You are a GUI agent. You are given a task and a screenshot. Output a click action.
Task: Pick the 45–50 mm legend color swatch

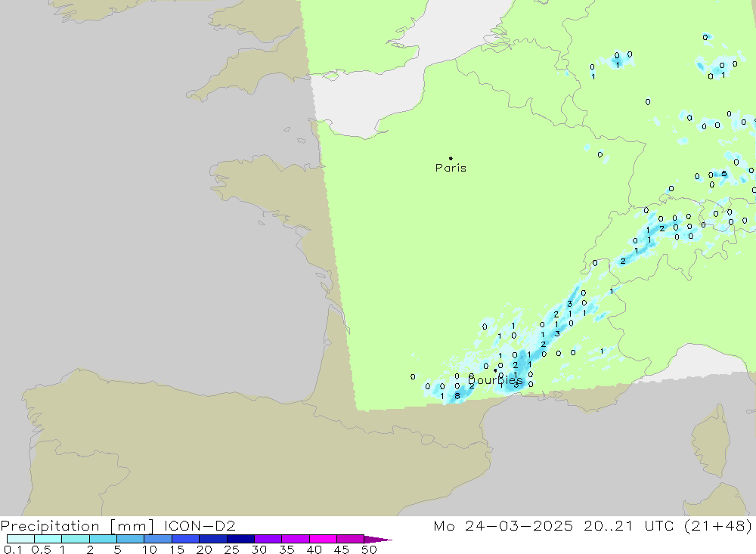351,539
